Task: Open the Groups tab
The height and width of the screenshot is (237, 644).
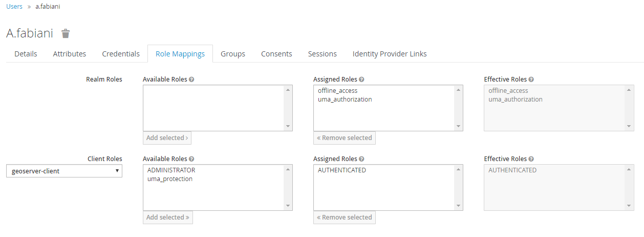Action: (233, 54)
